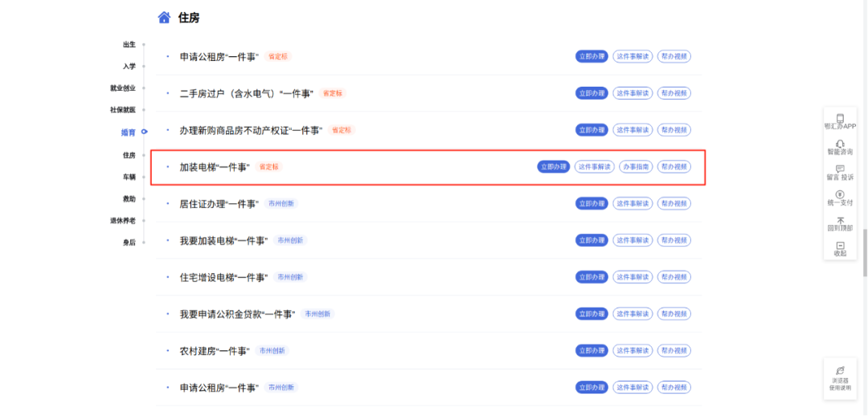Open the 浏览器使用说明 icon
This screenshot has width=868, height=416.
point(840,371)
